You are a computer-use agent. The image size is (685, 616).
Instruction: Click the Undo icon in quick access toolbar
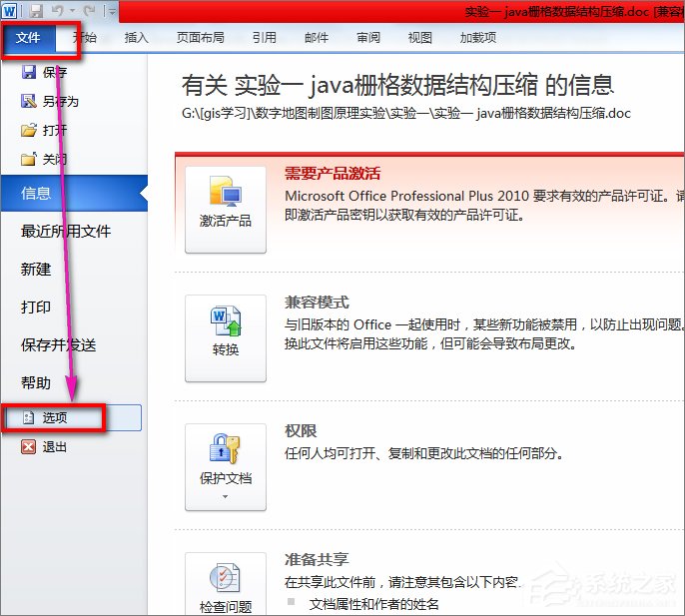click(58, 11)
